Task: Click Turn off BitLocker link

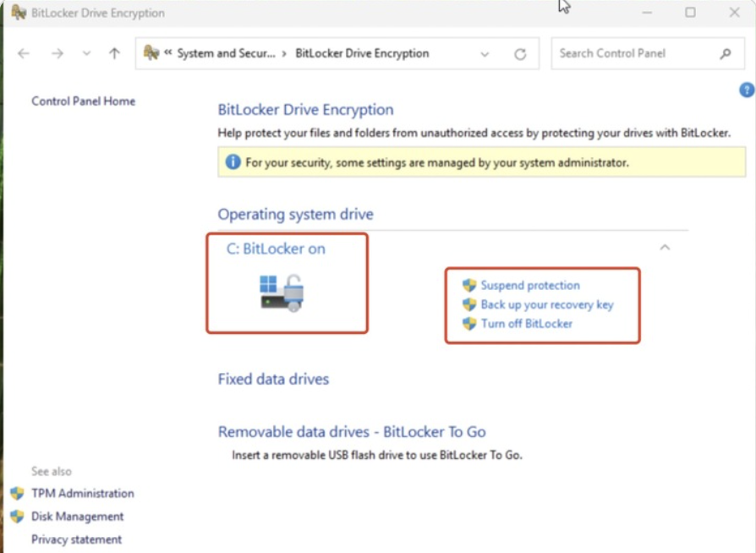Action: coord(527,324)
